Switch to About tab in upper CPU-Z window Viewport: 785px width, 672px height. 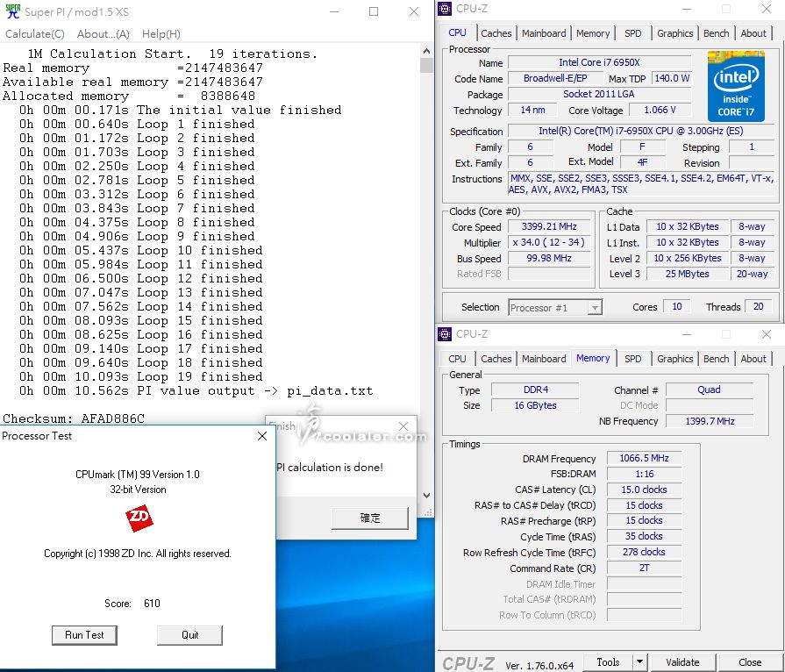tap(753, 33)
